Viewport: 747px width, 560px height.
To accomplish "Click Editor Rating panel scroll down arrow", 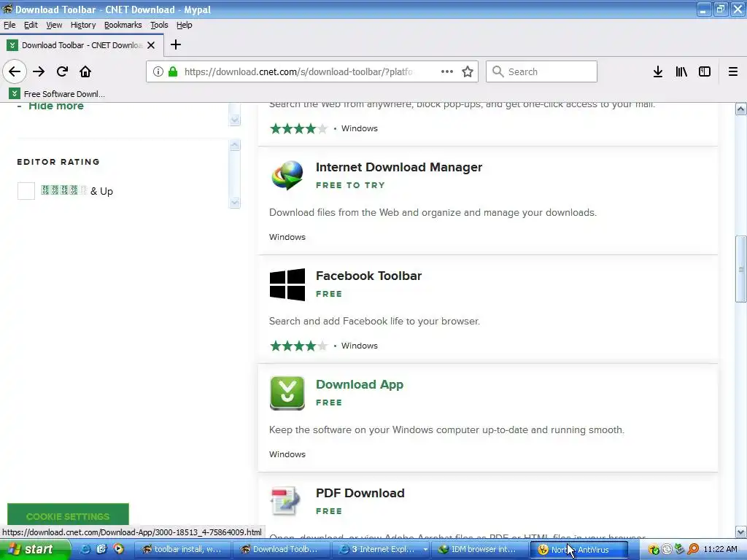I will [234, 203].
